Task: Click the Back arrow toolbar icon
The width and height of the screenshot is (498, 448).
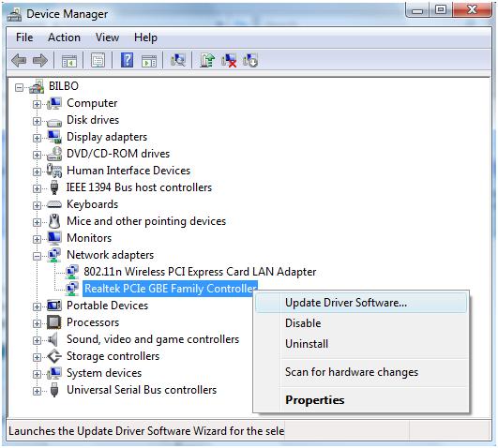Action: (x=19, y=60)
